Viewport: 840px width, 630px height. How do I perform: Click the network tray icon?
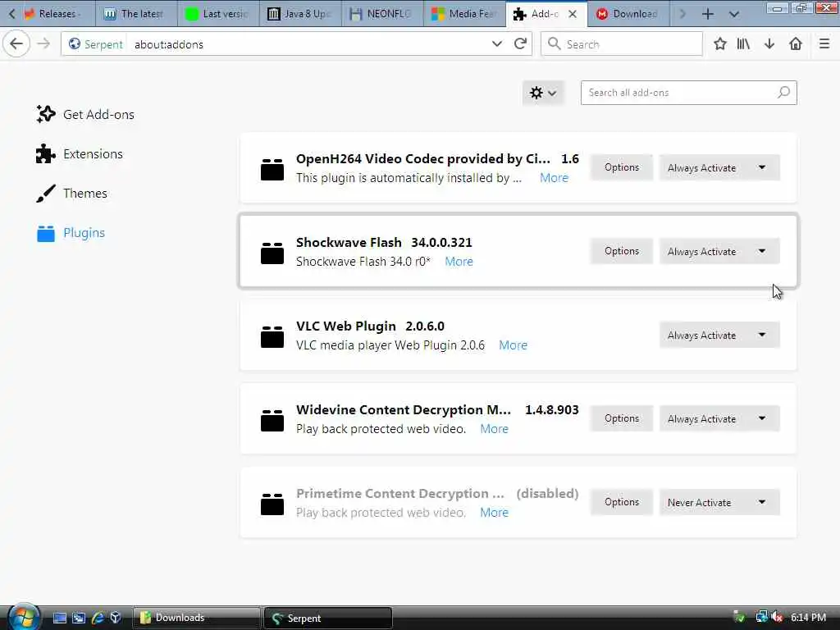point(762,617)
